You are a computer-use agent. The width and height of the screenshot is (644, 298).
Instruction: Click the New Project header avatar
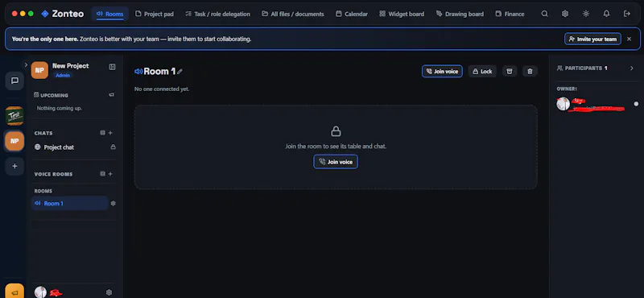pyautogui.click(x=39, y=70)
